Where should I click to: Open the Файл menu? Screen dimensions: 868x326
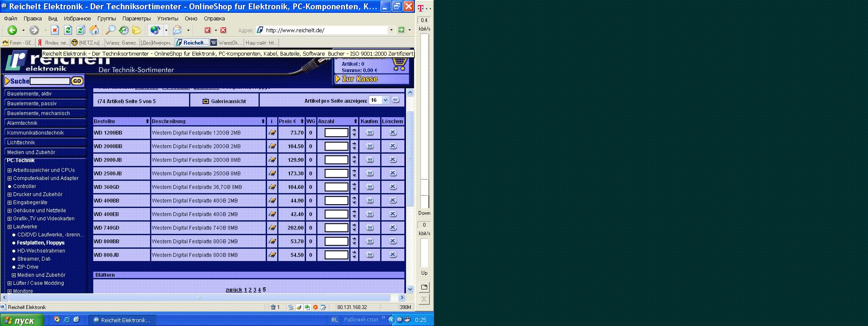pos(11,19)
